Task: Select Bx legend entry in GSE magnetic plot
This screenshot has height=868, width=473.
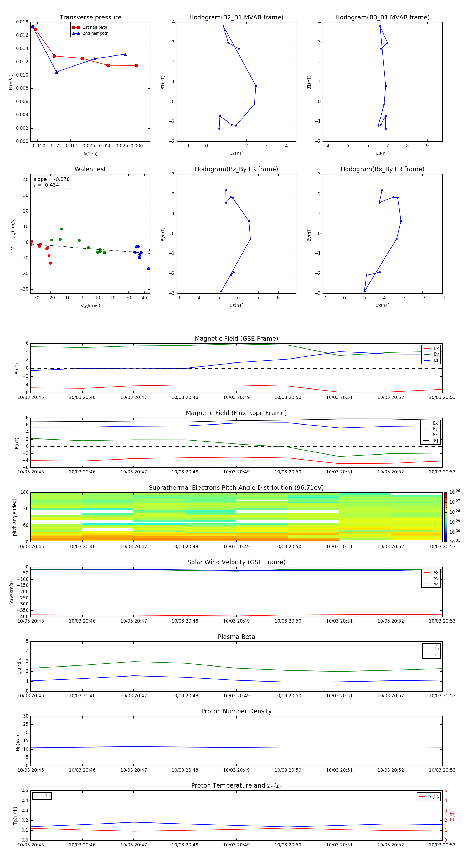Action: (431, 349)
